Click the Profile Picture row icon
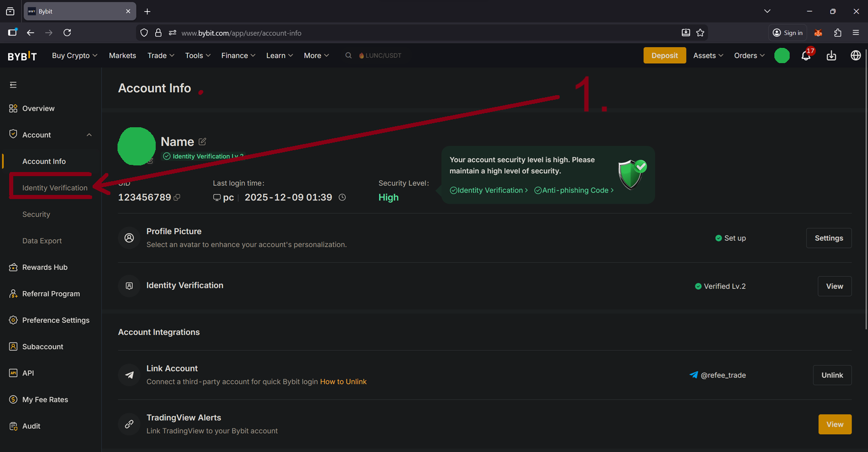The height and width of the screenshot is (452, 868). (129, 238)
